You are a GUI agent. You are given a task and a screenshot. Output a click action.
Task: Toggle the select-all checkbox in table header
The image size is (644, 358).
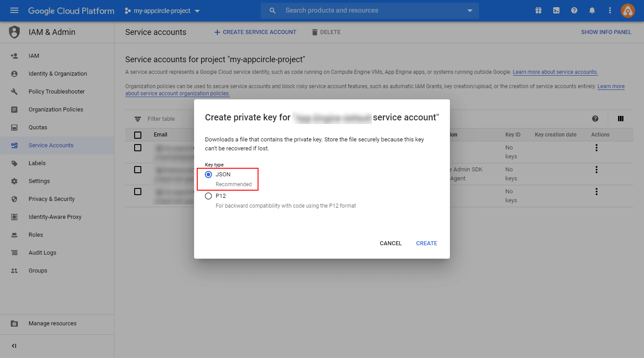[138, 135]
